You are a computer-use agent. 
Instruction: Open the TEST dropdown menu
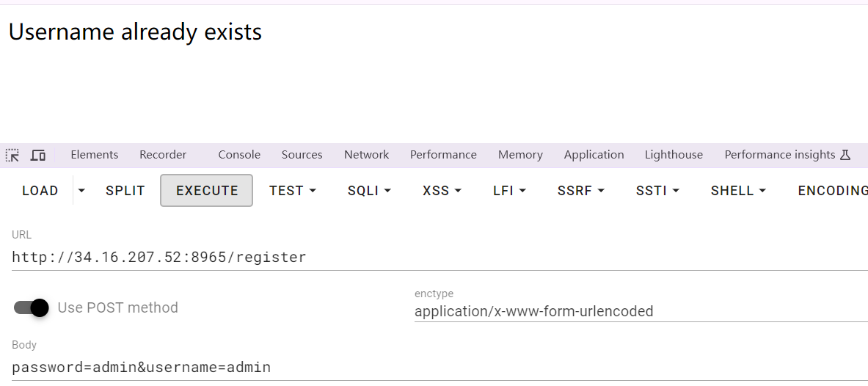pos(292,191)
